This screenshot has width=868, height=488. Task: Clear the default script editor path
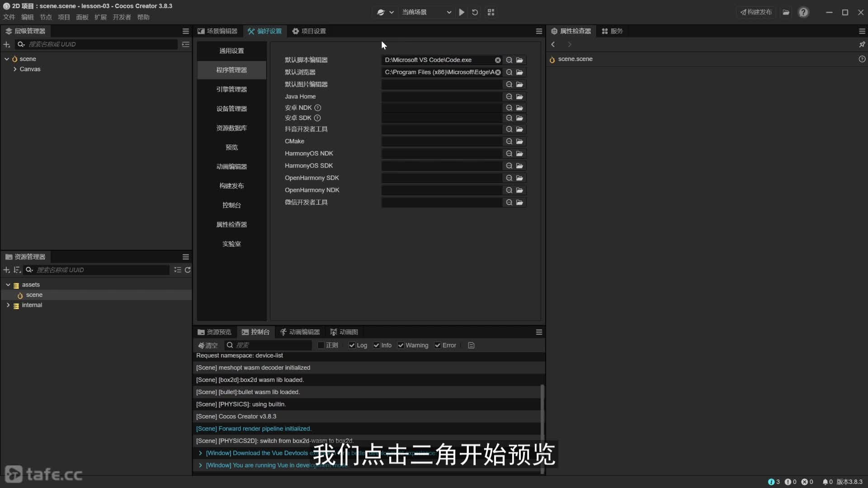click(x=498, y=60)
